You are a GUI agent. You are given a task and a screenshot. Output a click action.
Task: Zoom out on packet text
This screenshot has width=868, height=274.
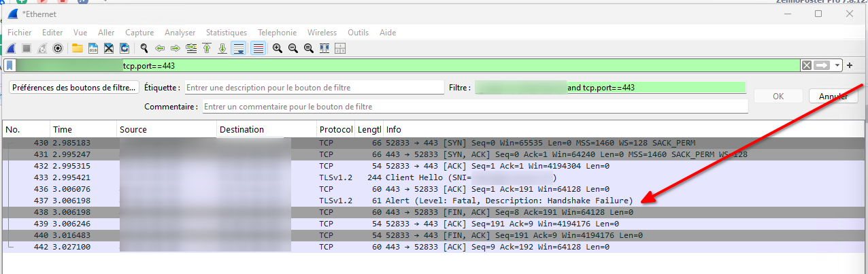(x=293, y=48)
